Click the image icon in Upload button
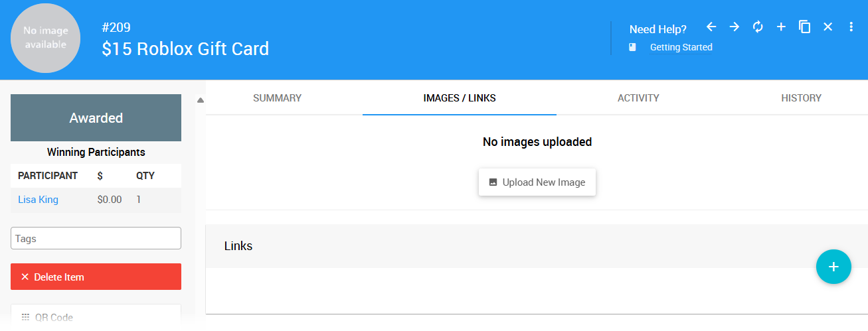The width and height of the screenshot is (868, 331). pyautogui.click(x=493, y=182)
